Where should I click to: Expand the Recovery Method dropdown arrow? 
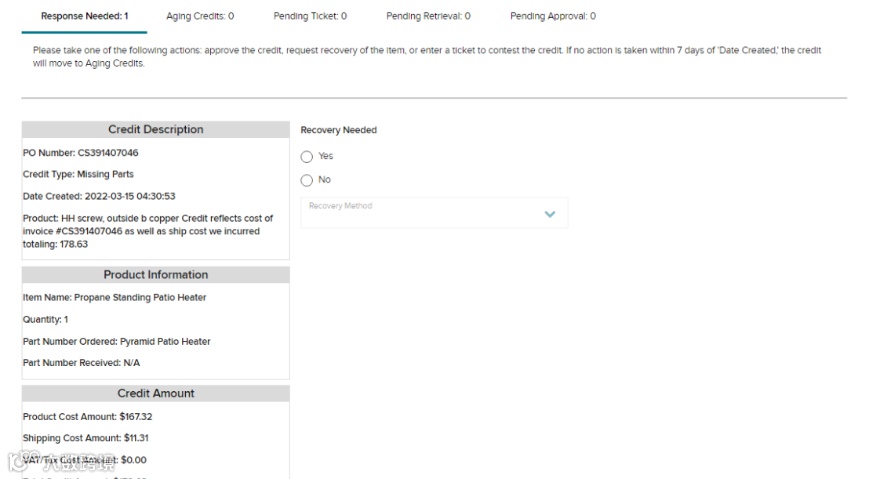[x=549, y=214]
